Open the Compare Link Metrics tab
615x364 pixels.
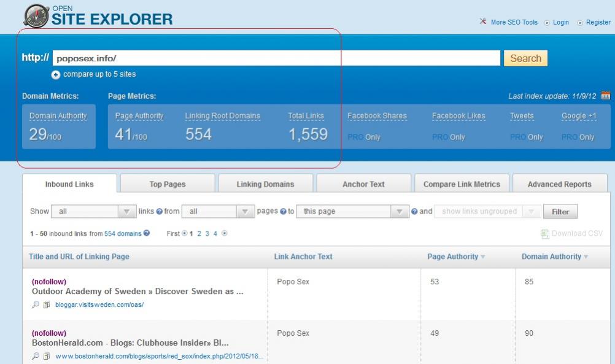(x=462, y=184)
